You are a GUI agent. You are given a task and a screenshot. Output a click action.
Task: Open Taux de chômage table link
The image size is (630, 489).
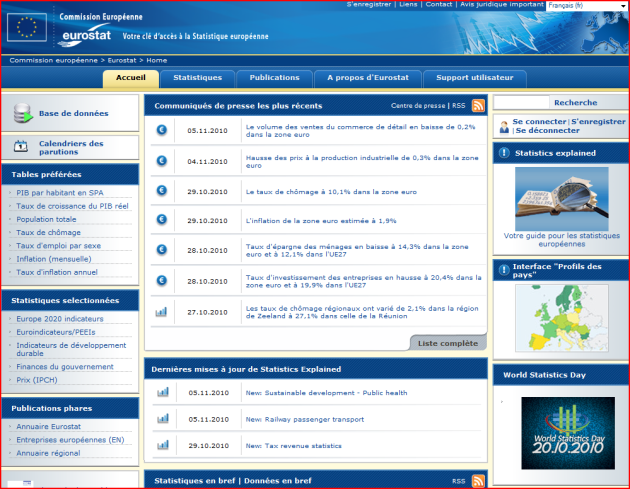coord(48,233)
